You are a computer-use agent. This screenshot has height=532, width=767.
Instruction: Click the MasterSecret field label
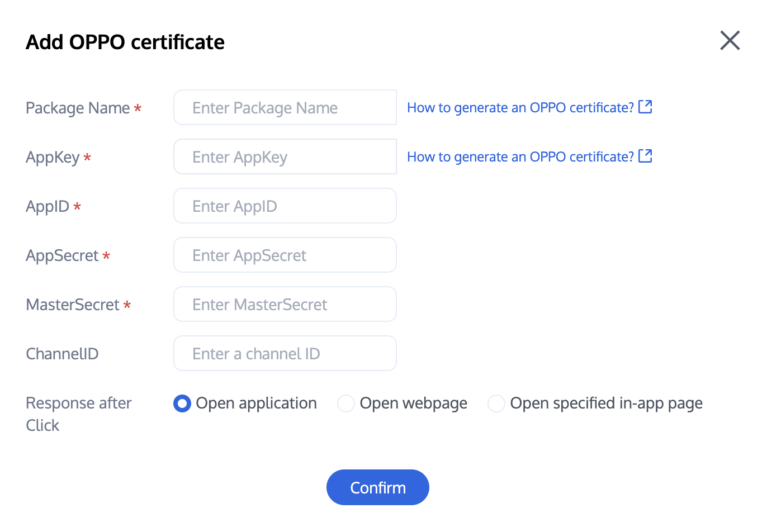click(x=73, y=305)
